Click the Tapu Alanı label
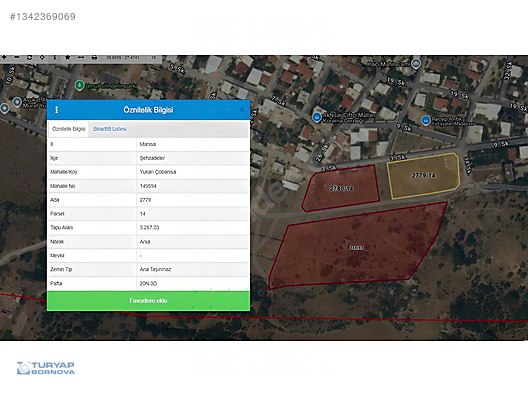 [x=62, y=228]
